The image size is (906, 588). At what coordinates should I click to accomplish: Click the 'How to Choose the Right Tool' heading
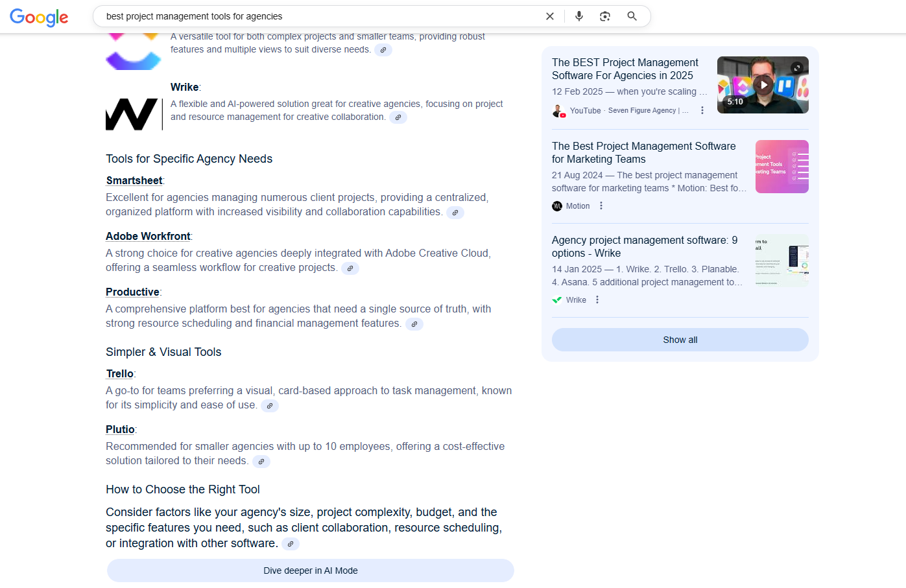[x=183, y=489]
